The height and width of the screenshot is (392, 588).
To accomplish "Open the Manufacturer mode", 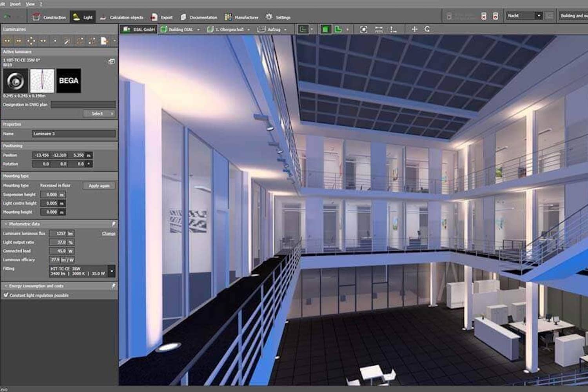I will [x=241, y=17].
